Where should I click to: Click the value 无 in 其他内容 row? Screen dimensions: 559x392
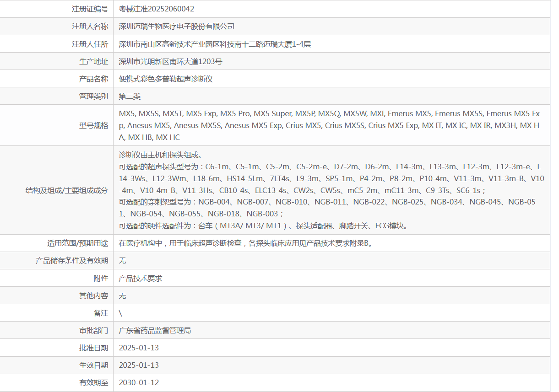122,295
